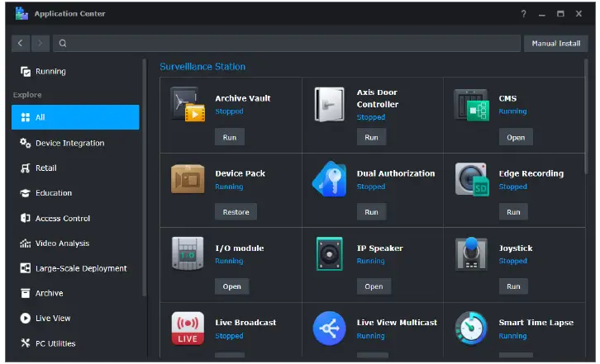The height and width of the screenshot is (364, 600).
Task: Run the Dual Authorization application
Action: pos(371,212)
